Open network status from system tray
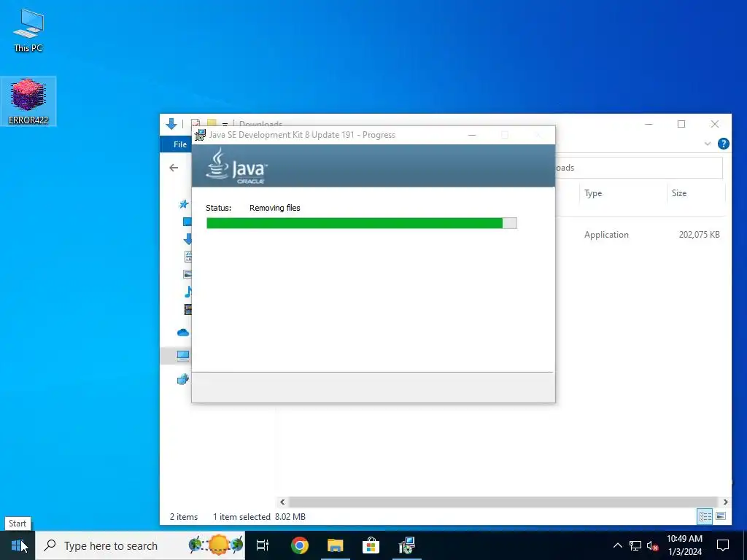 pyautogui.click(x=635, y=545)
